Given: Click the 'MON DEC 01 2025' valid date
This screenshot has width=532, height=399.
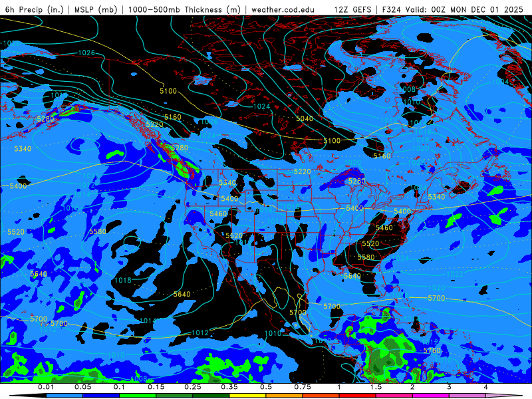Looking at the screenshot, I should pos(487,9).
